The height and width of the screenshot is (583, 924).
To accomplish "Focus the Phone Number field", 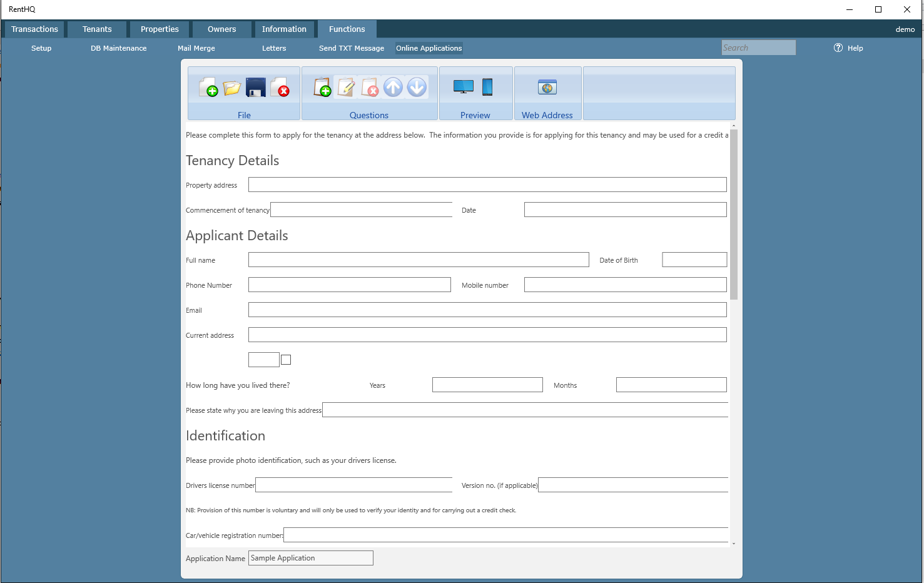I will point(350,285).
